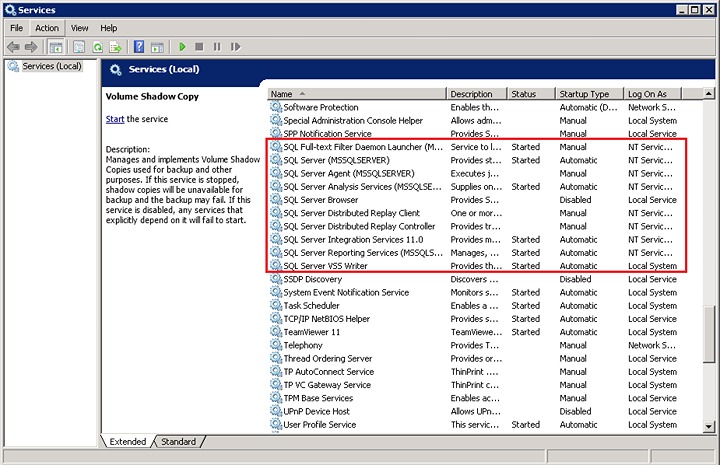Click the scrollbar down arrow
The image size is (720, 465).
tap(710, 425)
